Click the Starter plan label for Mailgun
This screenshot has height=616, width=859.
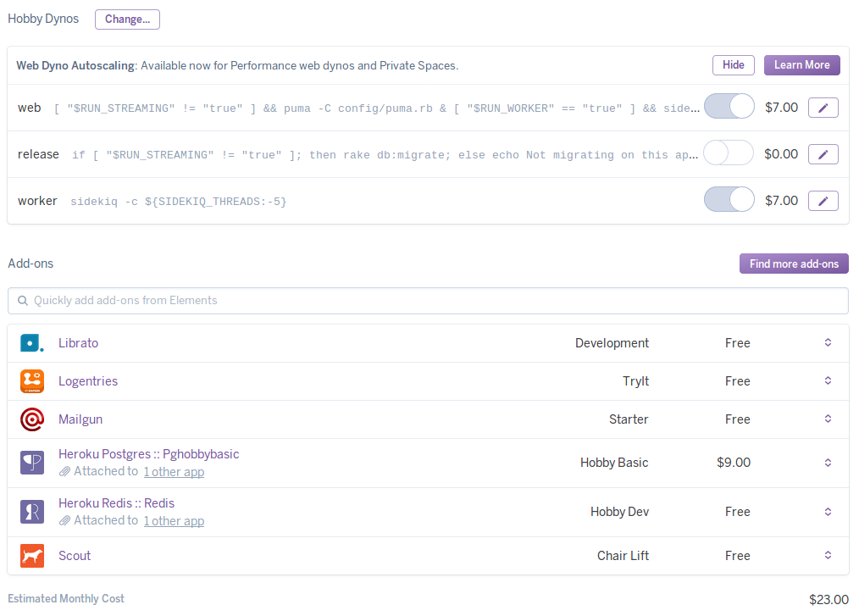[629, 419]
